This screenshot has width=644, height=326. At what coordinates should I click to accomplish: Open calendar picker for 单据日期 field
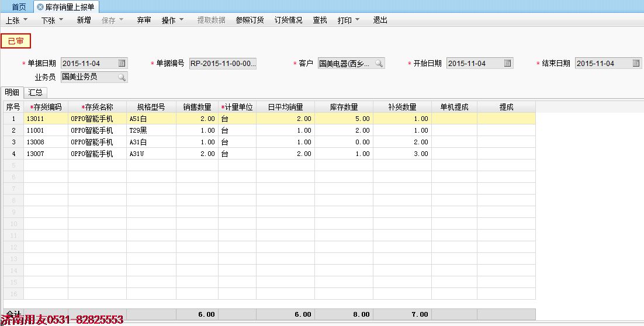[x=122, y=63]
